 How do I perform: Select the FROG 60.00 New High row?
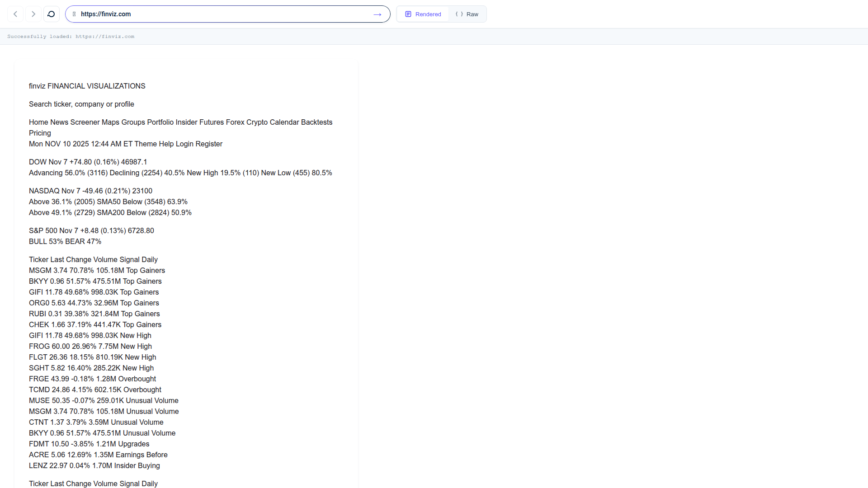click(x=90, y=346)
